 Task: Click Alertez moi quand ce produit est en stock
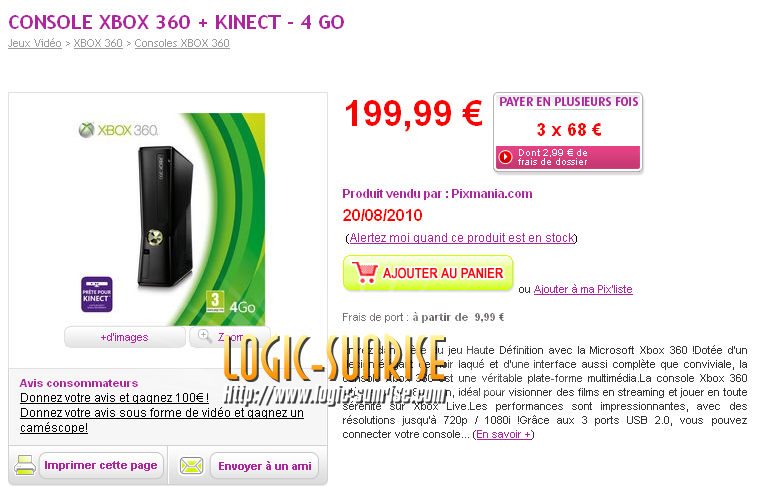pos(462,238)
